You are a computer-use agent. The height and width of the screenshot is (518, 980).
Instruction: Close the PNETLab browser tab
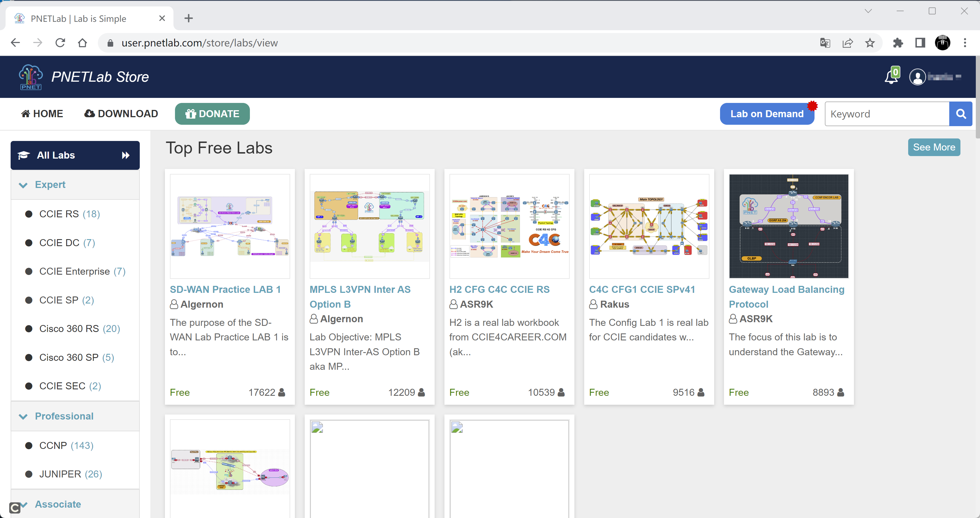point(162,18)
